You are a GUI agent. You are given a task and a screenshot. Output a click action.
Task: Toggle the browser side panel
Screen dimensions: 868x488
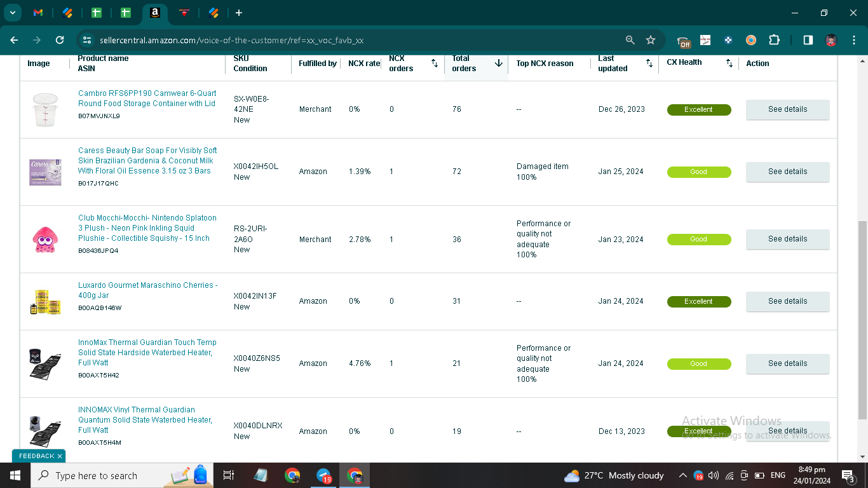pos(808,40)
